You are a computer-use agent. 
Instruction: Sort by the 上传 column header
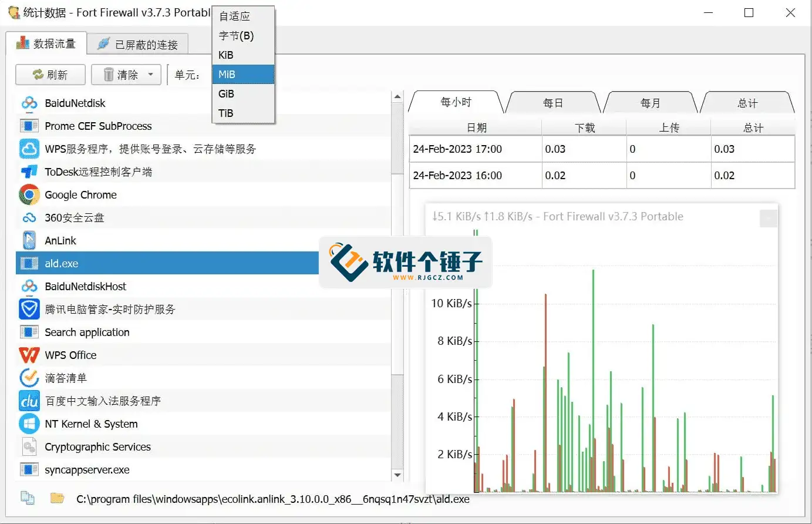tap(669, 127)
